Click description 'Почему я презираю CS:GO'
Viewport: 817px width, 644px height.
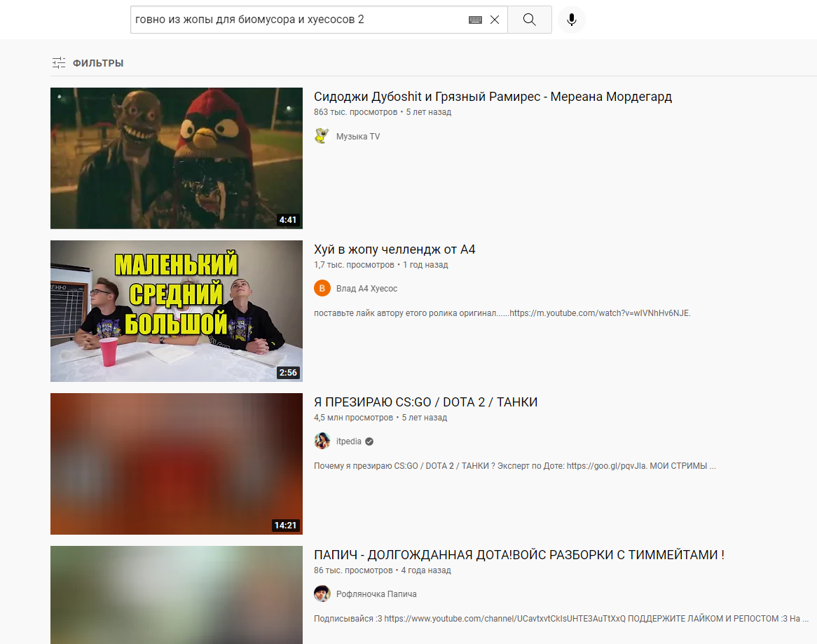pyautogui.click(x=515, y=466)
